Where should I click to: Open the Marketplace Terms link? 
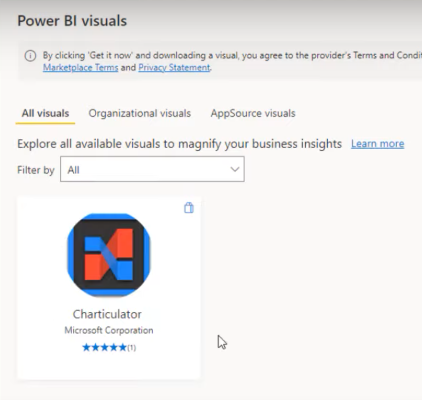(81, 68)
